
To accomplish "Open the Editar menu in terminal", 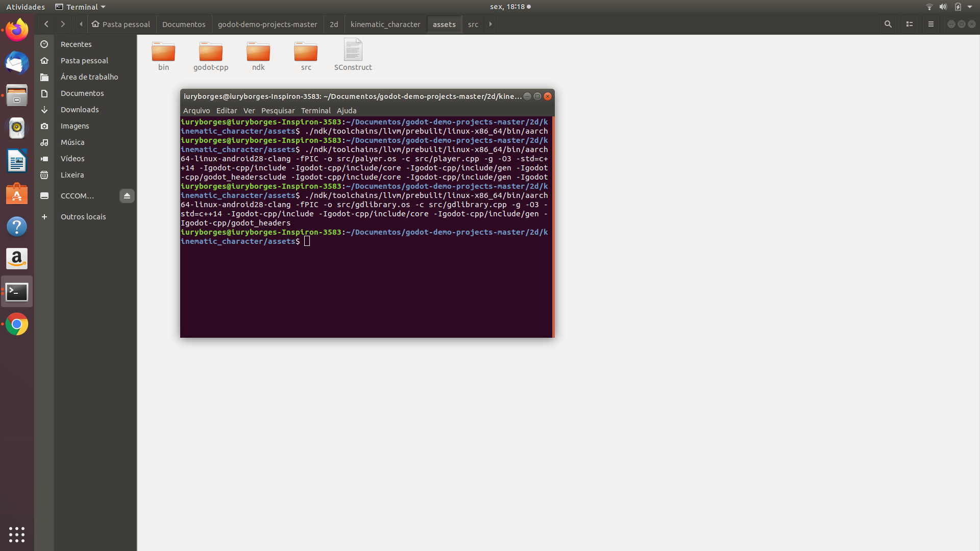I will tap(227, 111).
